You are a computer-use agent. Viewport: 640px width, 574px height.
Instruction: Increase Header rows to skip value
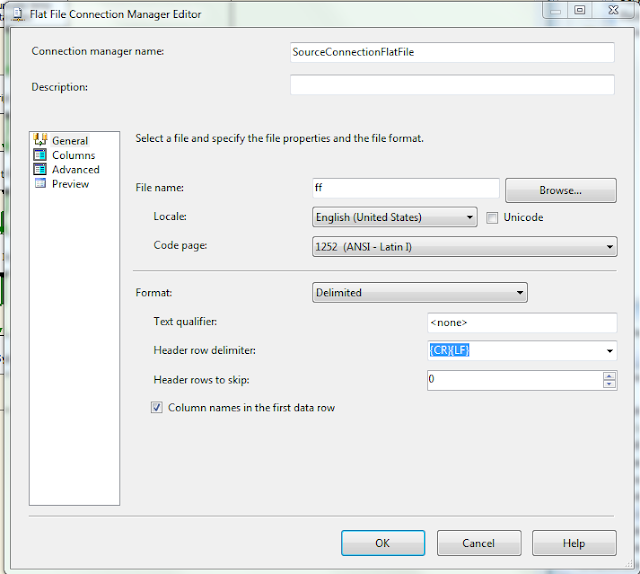pos(609,376)
